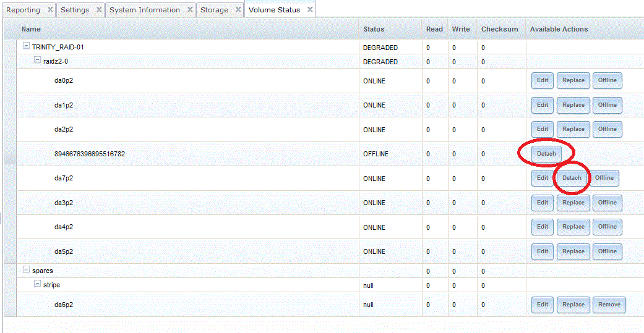Viewport: 644px width, 333px height.
Task: Edit disk da0p2
Action: pos(543,80)
